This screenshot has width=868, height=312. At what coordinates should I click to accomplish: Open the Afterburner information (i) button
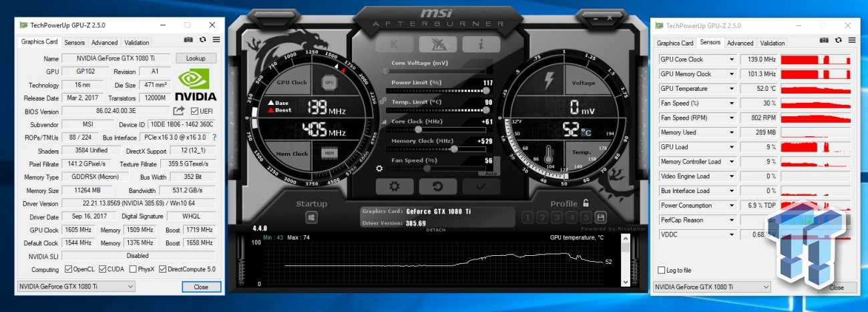tap(481, 45)
